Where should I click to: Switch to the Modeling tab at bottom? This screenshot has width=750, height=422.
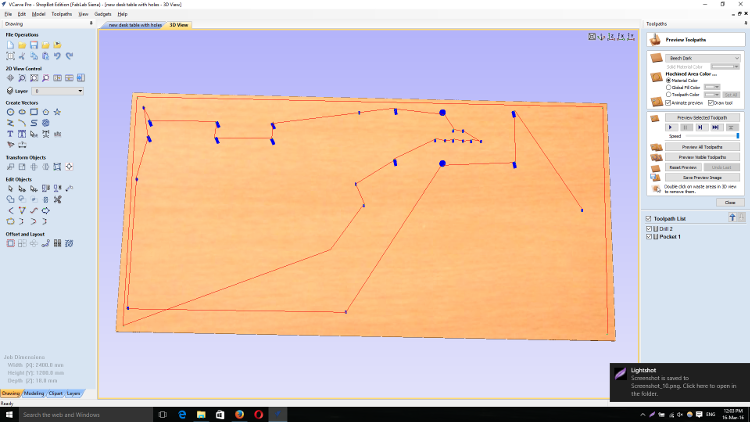34,393
